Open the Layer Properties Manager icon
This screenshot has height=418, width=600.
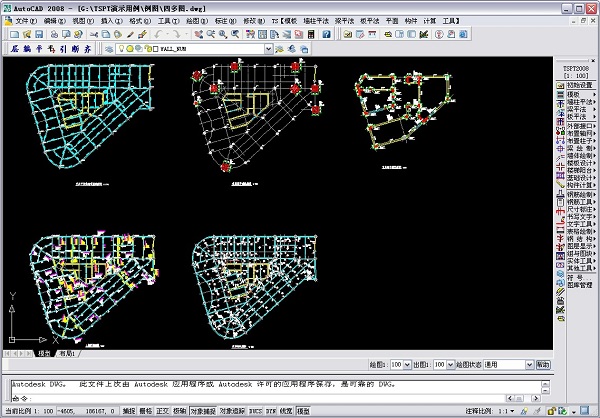(x=109, y=49)
